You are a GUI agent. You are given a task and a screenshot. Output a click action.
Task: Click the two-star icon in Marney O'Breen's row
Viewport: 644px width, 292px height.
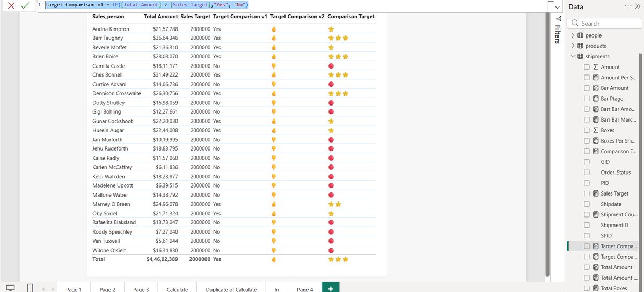coord(335,204)
